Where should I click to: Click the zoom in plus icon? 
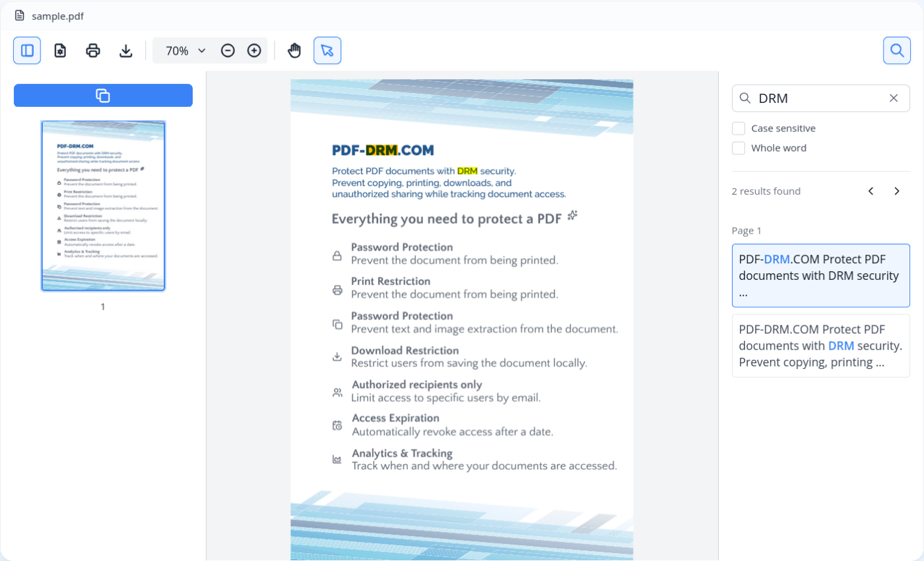[x=254, y=50]
